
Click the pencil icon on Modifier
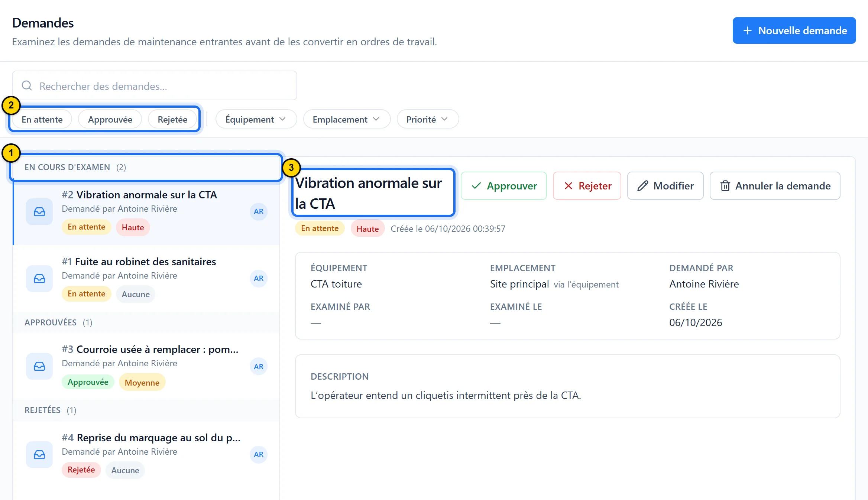pyautogui.click(x=643, y=186)
